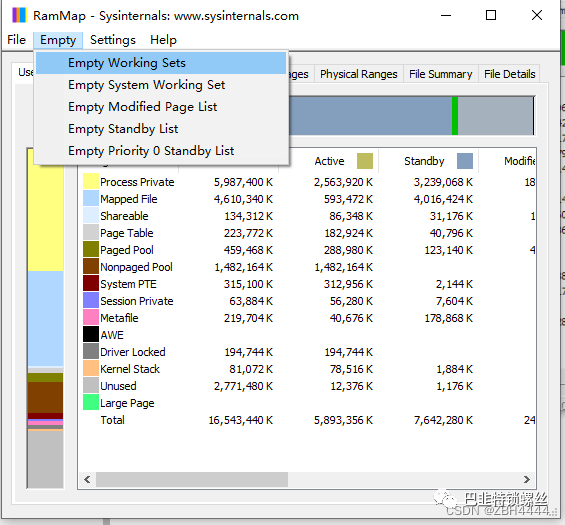Screen dimensions: 565x525
Task: Click the Active column color swatch
Action: (365, 161)
